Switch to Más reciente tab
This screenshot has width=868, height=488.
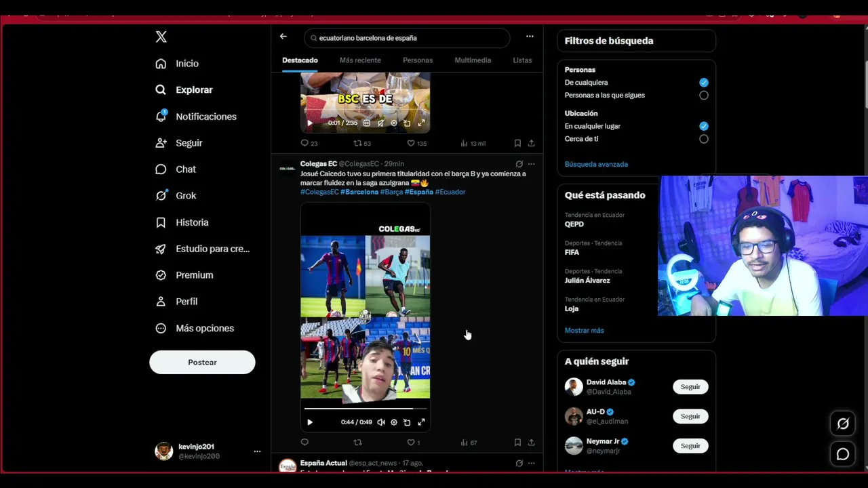[360, 60]
